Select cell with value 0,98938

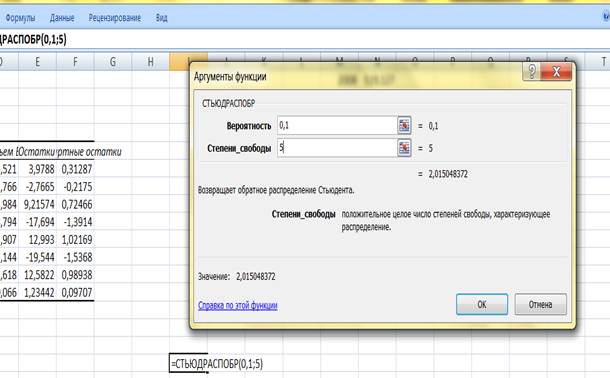coord(75,275)
